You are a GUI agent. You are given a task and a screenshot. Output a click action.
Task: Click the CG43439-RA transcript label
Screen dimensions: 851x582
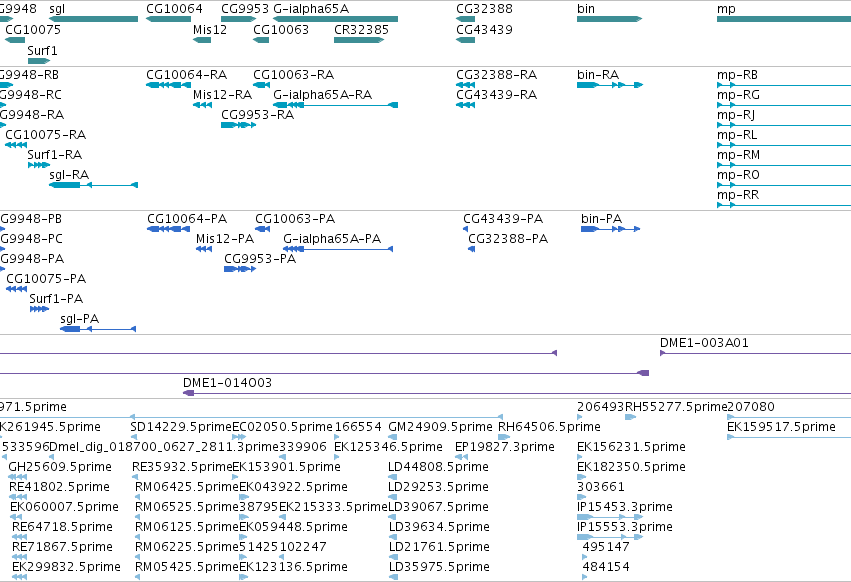tap(497, 94)
